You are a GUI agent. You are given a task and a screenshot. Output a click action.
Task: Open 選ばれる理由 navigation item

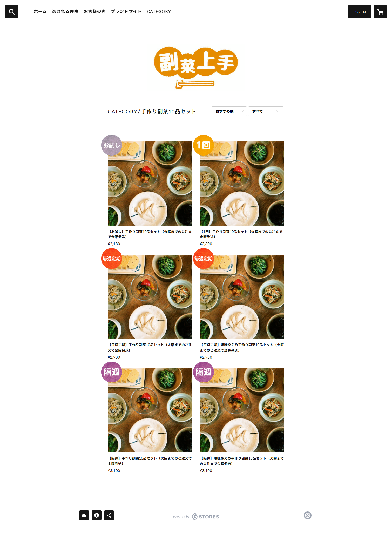(x=65, y=12)
